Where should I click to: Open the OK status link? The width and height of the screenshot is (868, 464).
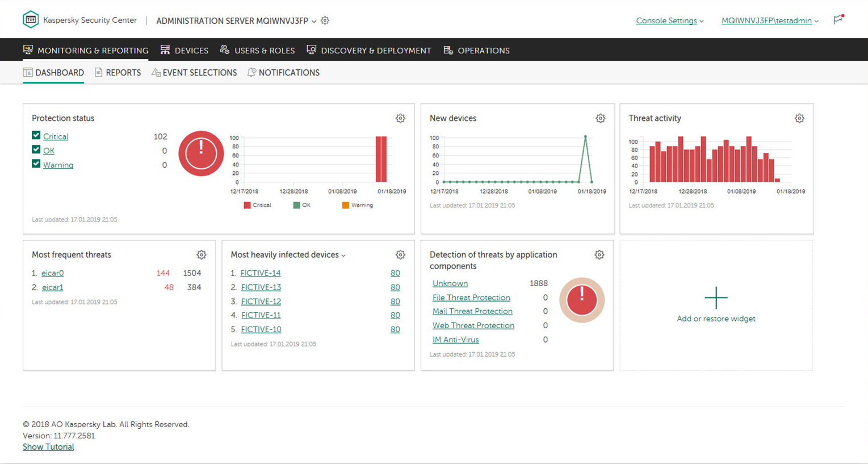[49, 151]
